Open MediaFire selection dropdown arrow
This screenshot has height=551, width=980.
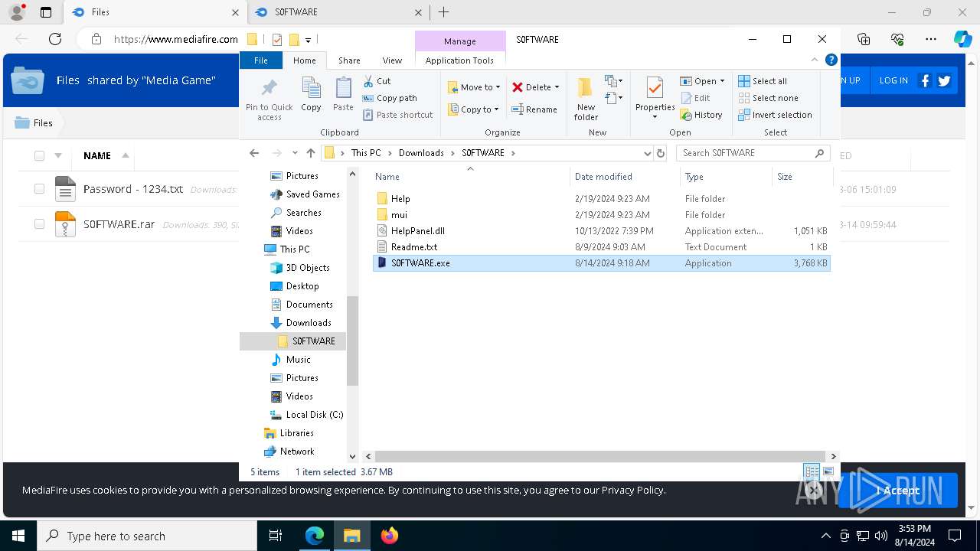click(58, 155)
